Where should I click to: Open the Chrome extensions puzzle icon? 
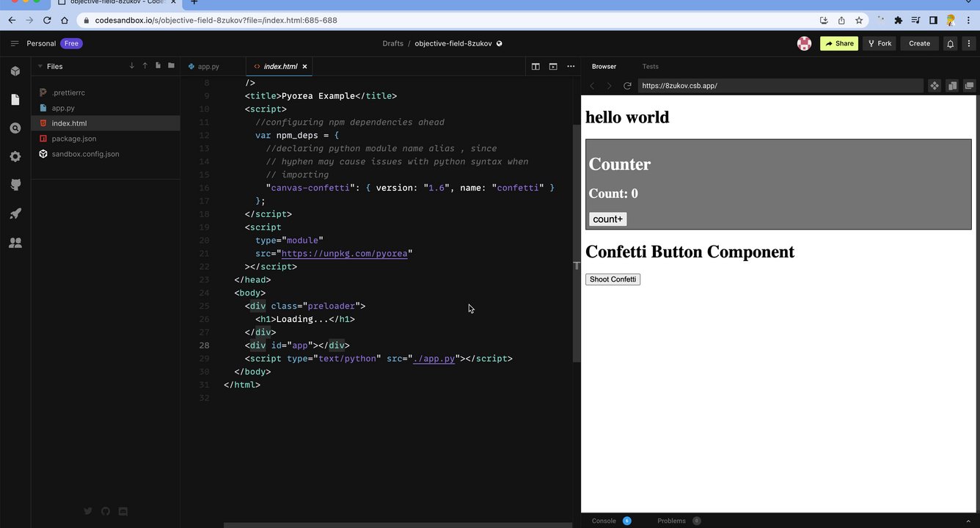898,21
